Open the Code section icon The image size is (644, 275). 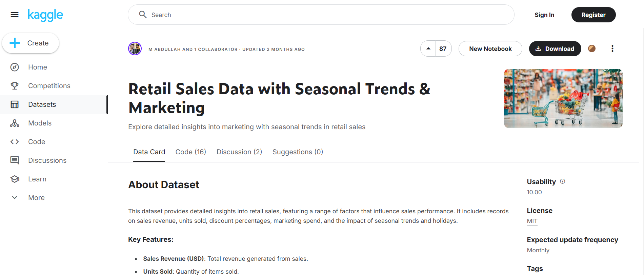point(15,142)
